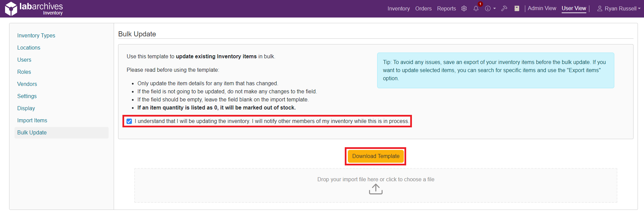Viewport: 644px width, 221px height.
Task: Click the info circle icon
Action: [x=488, y=8]
